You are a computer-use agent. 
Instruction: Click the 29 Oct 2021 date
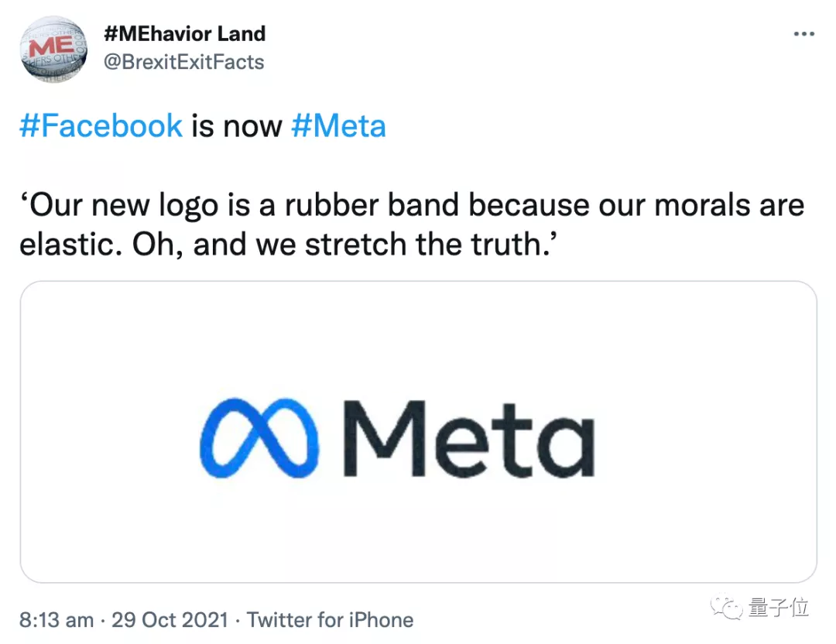(170, 619)
